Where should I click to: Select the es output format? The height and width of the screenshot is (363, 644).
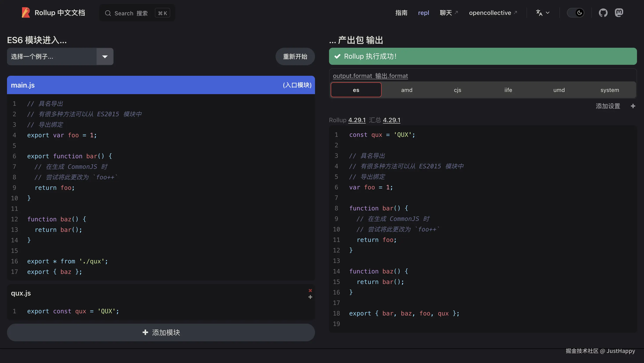pos(356,90)
